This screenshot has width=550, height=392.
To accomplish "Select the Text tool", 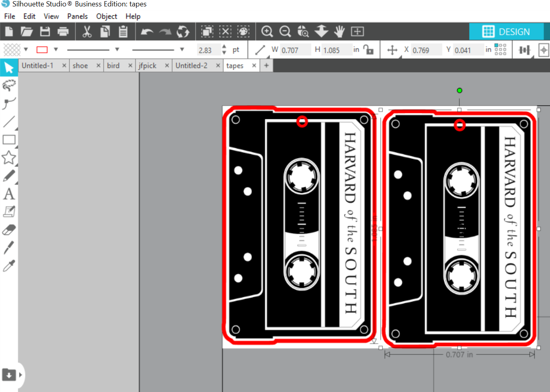I will [x=9, y=194].
